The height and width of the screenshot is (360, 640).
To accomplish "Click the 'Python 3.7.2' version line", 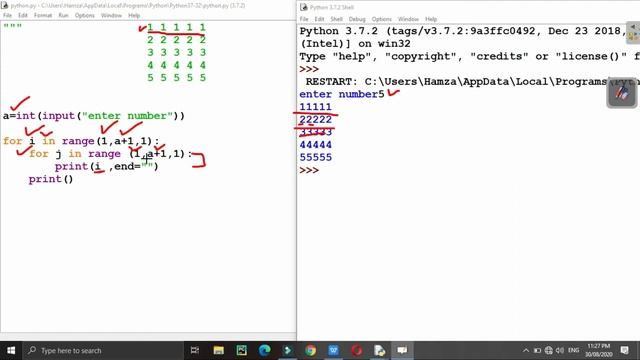I will coord(463,31).
